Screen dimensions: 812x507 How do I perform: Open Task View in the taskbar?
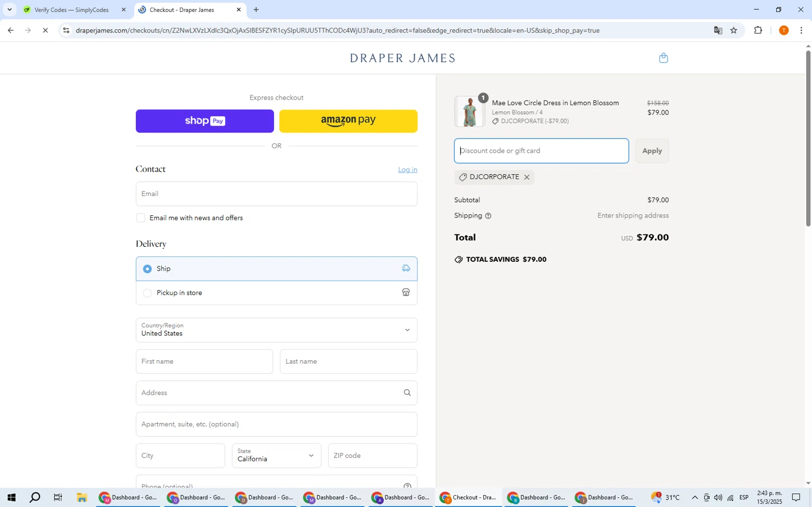(58, 498)
